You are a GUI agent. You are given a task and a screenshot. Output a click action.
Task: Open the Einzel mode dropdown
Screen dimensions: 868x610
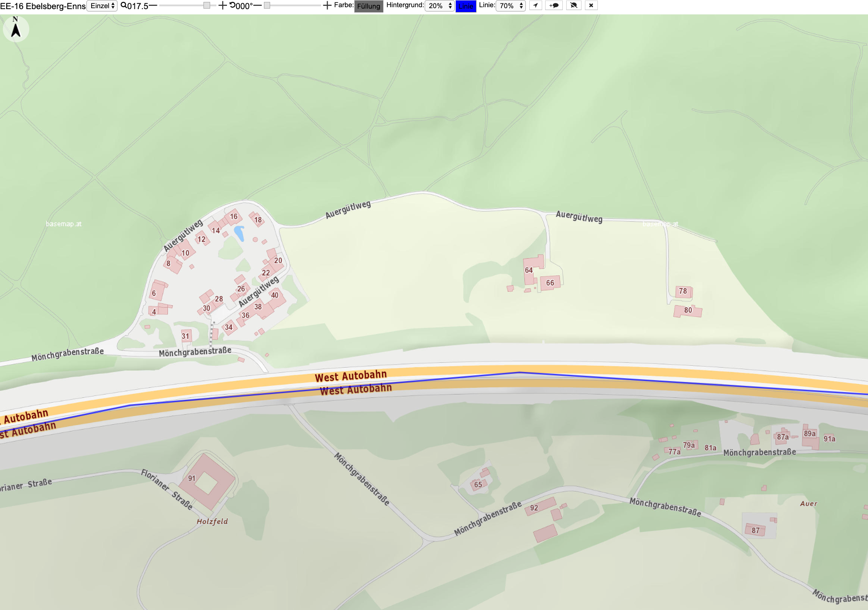(x=102, y=6)
